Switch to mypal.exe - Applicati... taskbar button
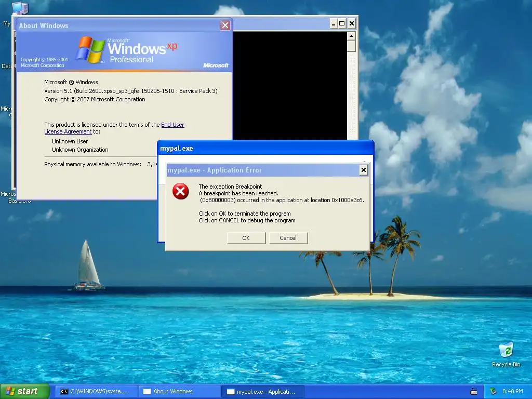Image resolution: width=532 pixels, height=399 pixels. coord(262,392)
